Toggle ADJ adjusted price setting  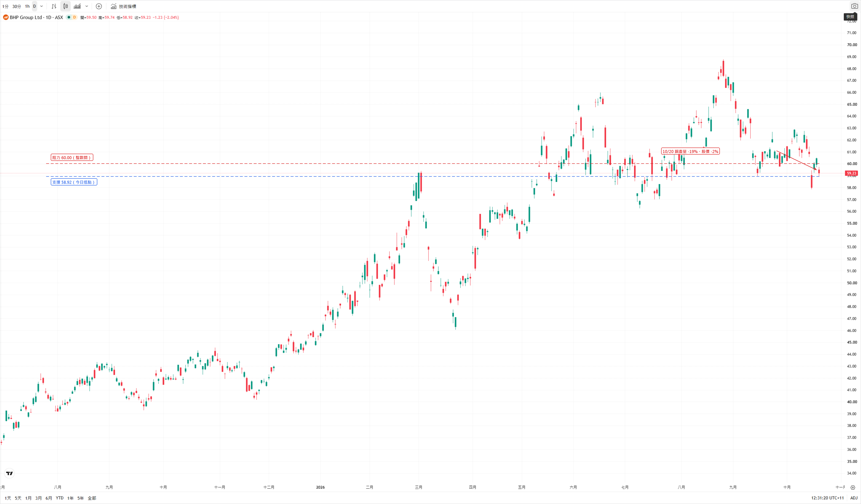pyautogui.click(x=854, y=498)
